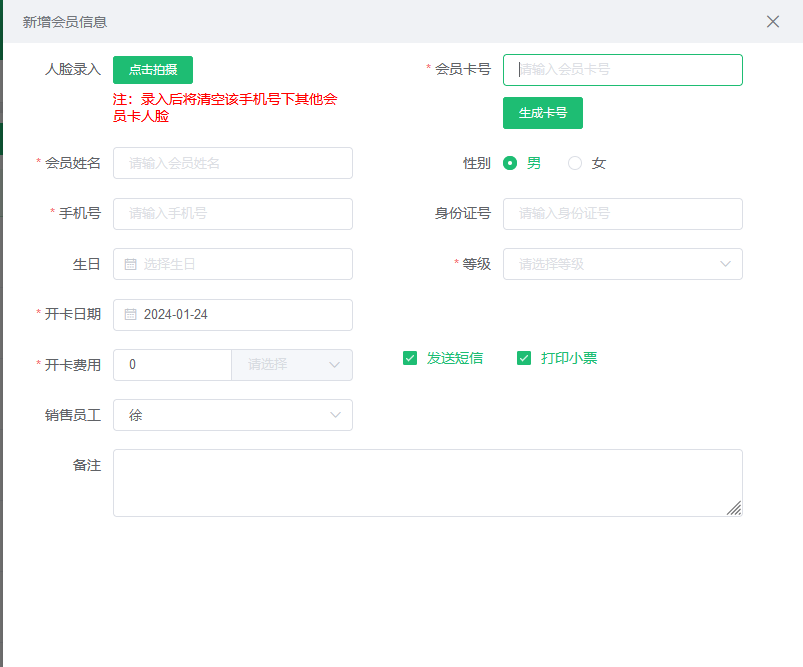Click the 手机号 phone number field

pos(232,214)
